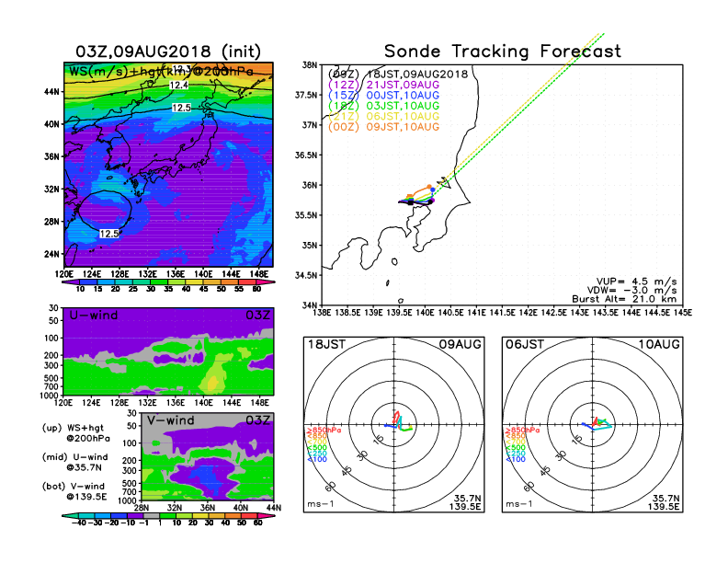Click center of 06JST hodograph circle
Screen dimensions: 728x563
pos(591,424)
